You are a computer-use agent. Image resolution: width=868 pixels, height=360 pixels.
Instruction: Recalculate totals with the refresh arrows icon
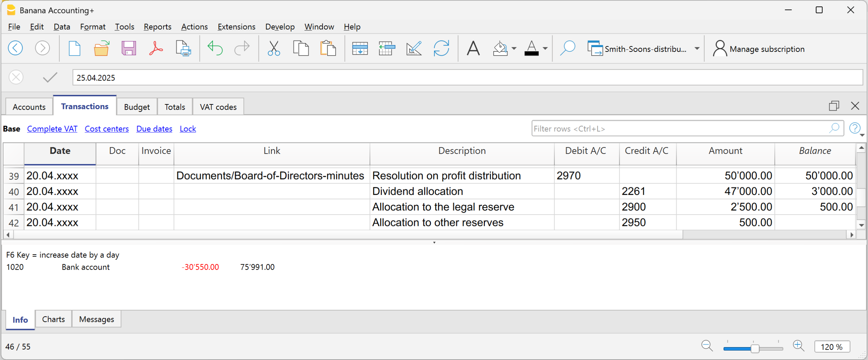tap(441, 48)
